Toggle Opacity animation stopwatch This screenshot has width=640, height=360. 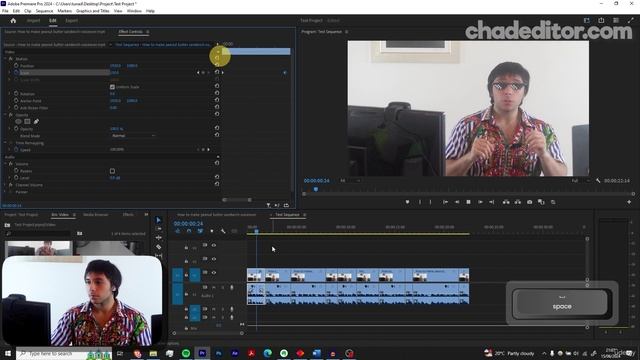[x=16, y=129]
